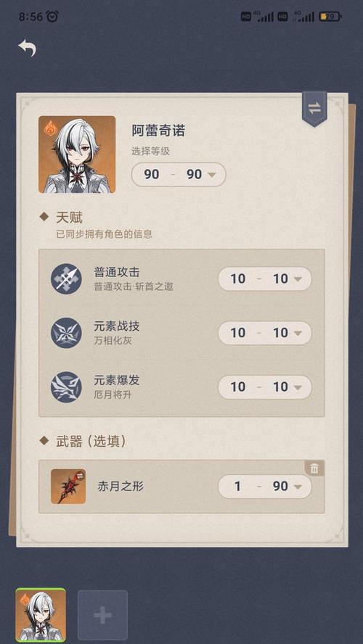Tap the Normal Attack skill icon

pyautogui.click(x=66, y=279)
